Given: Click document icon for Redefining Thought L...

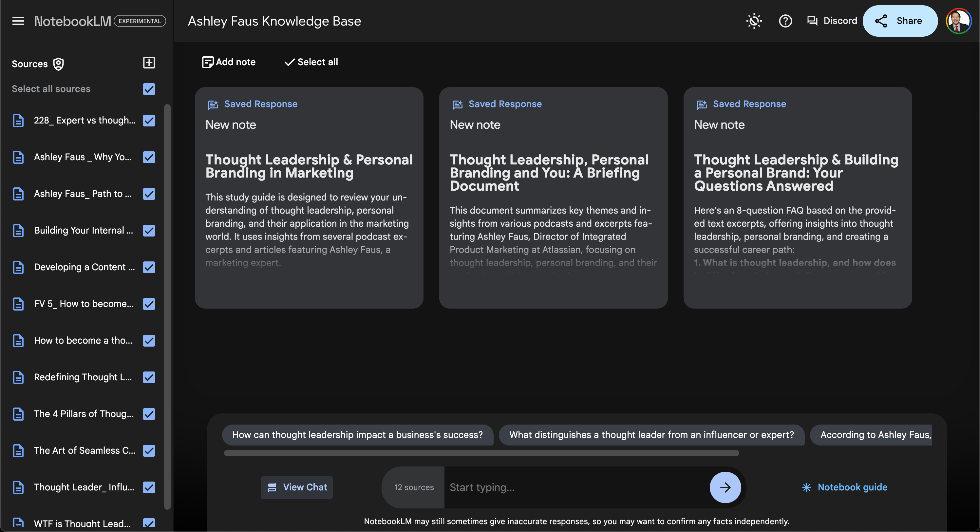Looking at the screenshot, I should (18, 377).
